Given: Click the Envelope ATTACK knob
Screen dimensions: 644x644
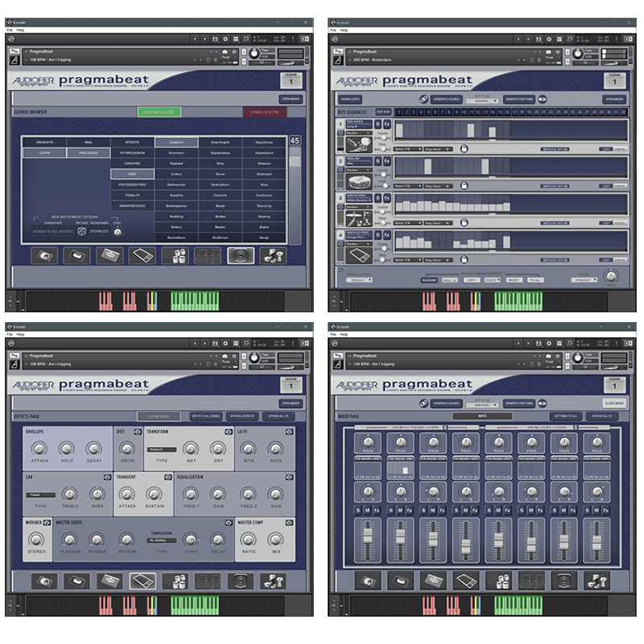Looking at the screenshot, I should (x=39, y=448).
